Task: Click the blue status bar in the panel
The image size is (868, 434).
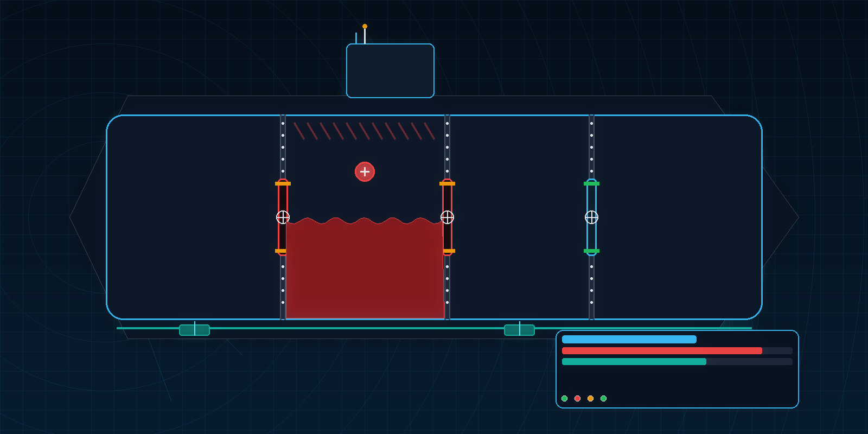Action: [629, 340]
